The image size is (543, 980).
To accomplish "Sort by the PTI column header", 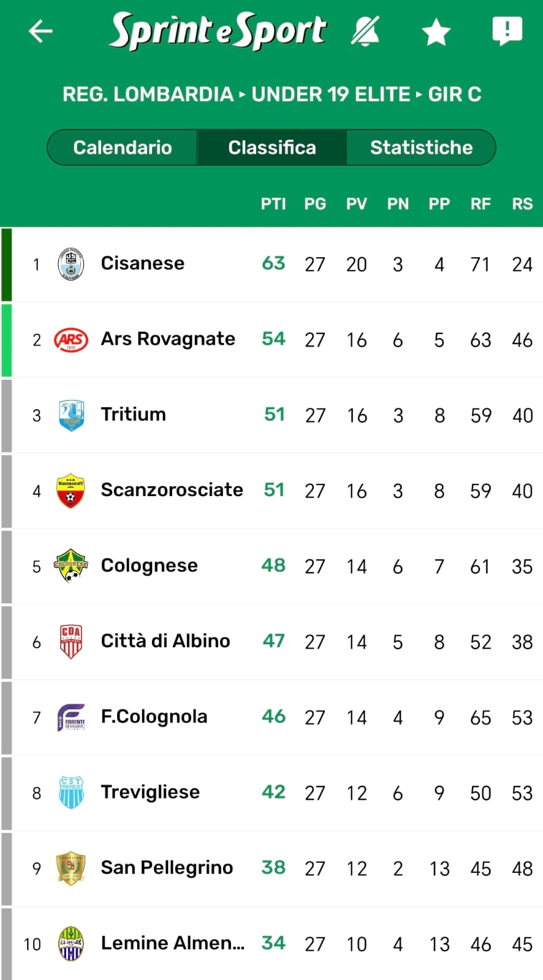I will pos(273,204).
